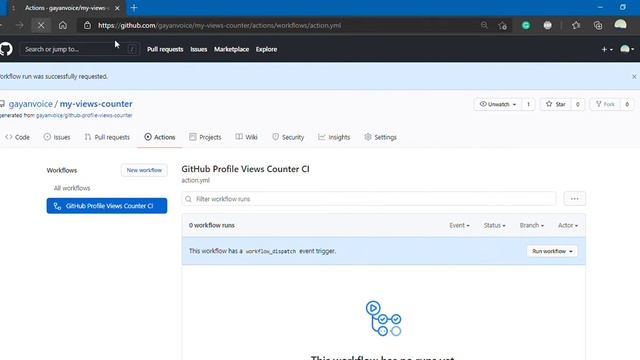Click the 0 workflow runs label
Screen dimensions: 640x360
pyautogui.click(x=211, y=225)
